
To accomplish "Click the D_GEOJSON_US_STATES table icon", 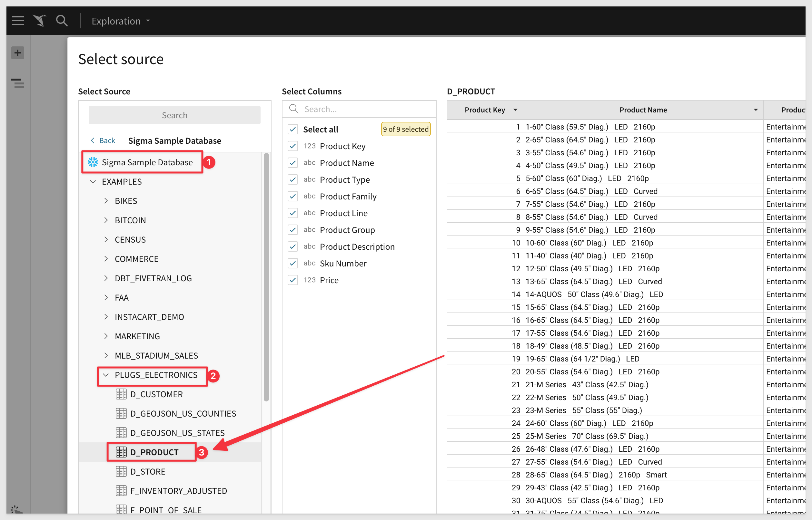I will tap(121, 433).
